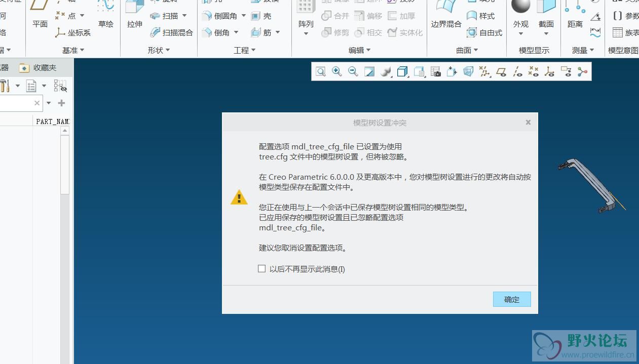Expand the 外观 (Appearance) dropdown arrow
This screenshot has width=639, height=364.
tap(521, 34)
